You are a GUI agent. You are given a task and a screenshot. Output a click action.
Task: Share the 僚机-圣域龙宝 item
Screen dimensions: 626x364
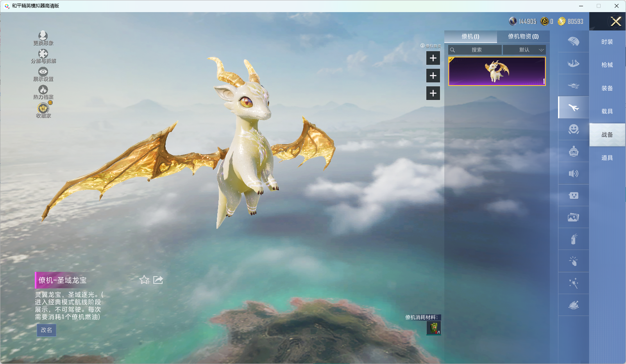pyautogui.click(x=158, y=280)
